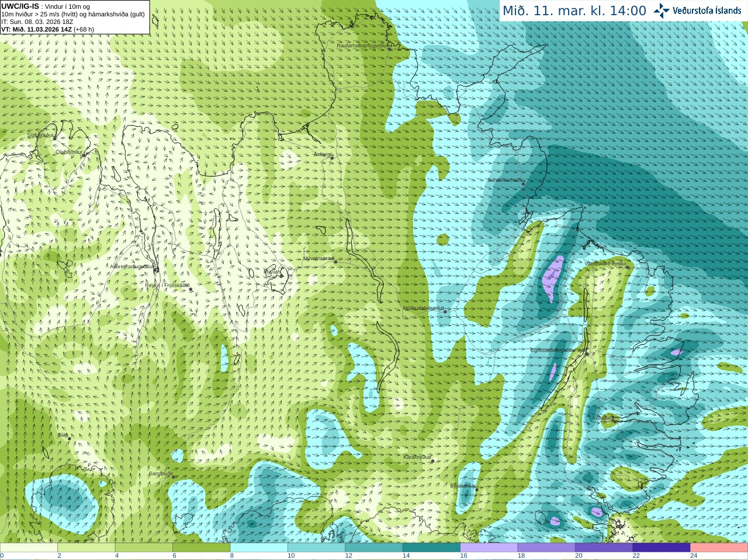Click the 10–12 m/s turquoise legend swatch
This screenshot has height=560, width=748.
317,548
